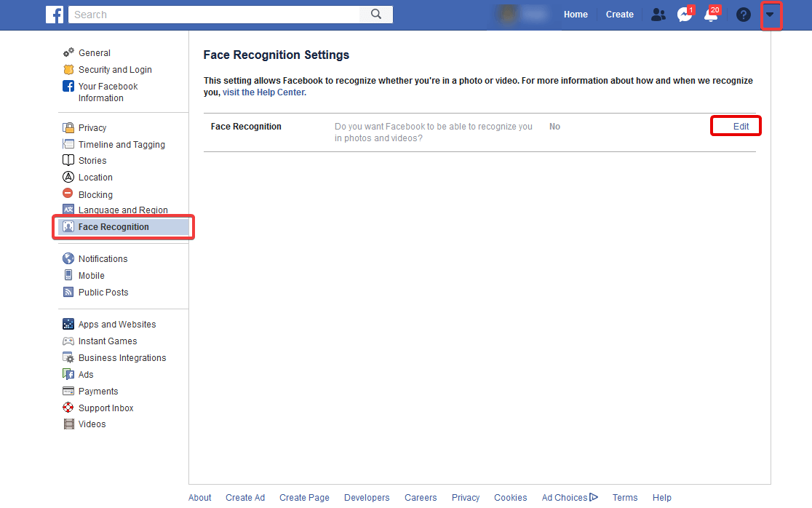Expand the Ad Choices option in the footer
This screenshot has height=508, width=812.
(569, 497)
